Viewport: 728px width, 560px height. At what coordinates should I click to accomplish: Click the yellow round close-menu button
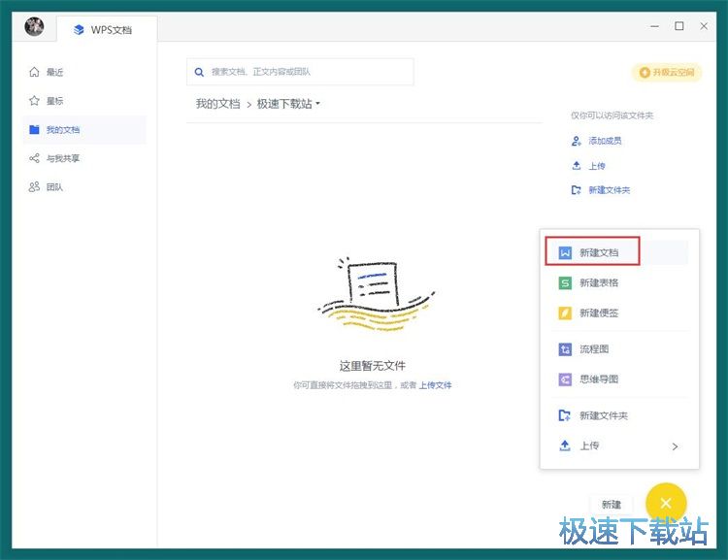665,503
